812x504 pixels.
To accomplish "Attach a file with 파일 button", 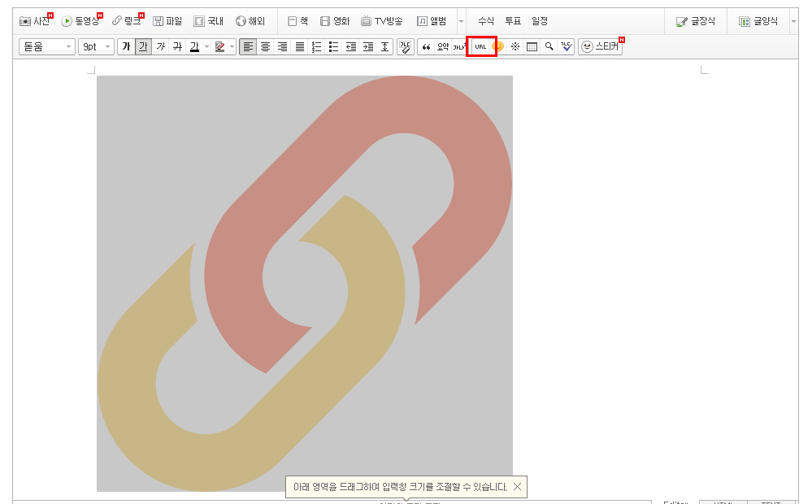I will pos(167,21).
